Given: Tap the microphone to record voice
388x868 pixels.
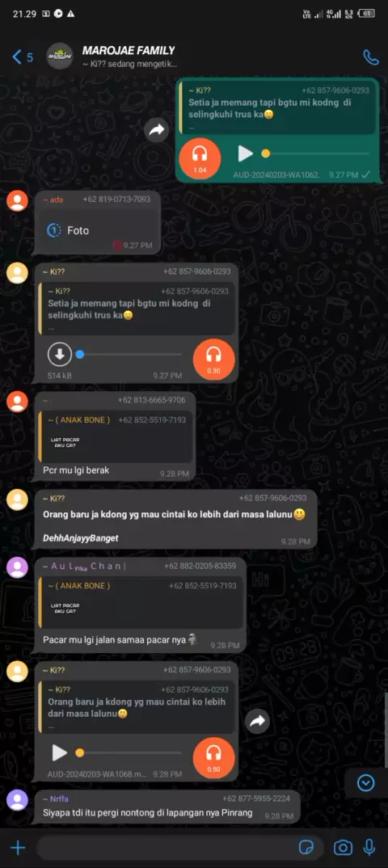Looking at the screenshot, I should tap(369, 848).
